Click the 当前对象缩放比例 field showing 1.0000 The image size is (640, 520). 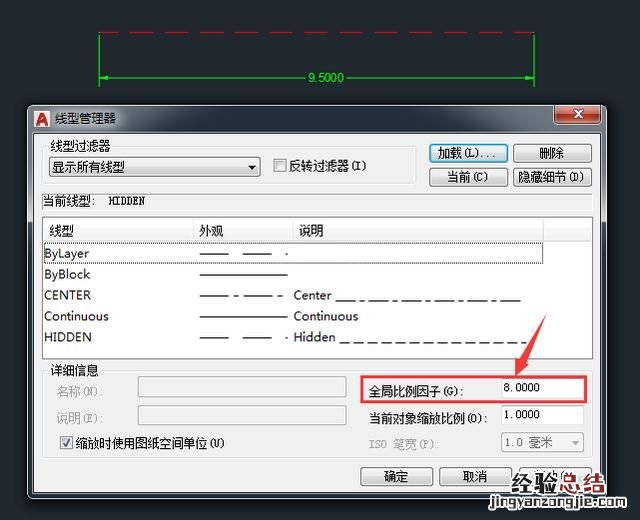542,415
